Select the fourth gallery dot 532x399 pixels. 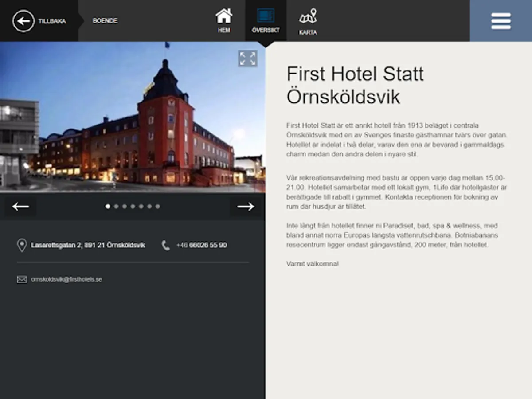[133, 206]
